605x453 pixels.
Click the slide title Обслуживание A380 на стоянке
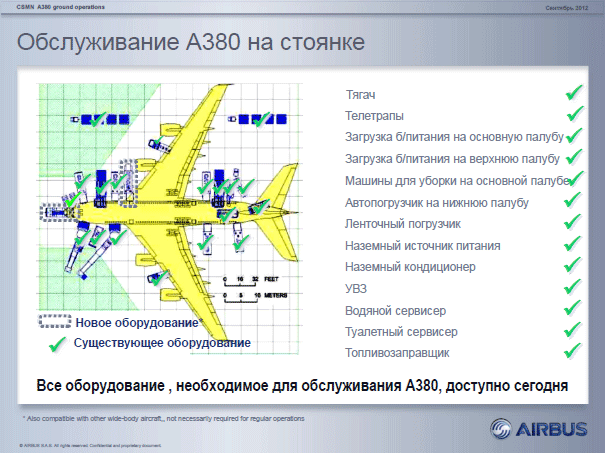191,42
